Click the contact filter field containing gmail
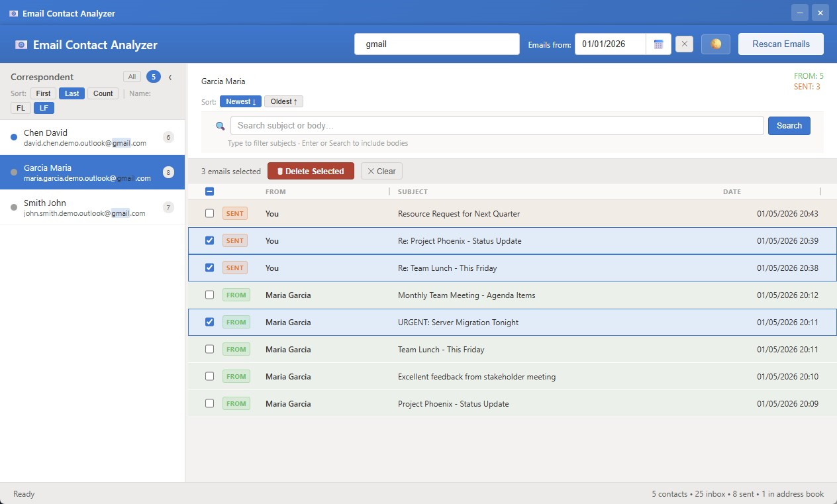The height and width of the screenshot is (504, 837). point(437,44)
